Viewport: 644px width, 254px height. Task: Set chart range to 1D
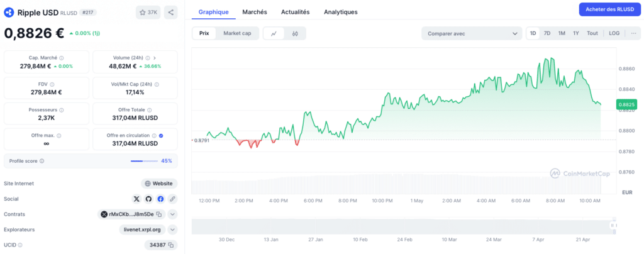[533, 34]
